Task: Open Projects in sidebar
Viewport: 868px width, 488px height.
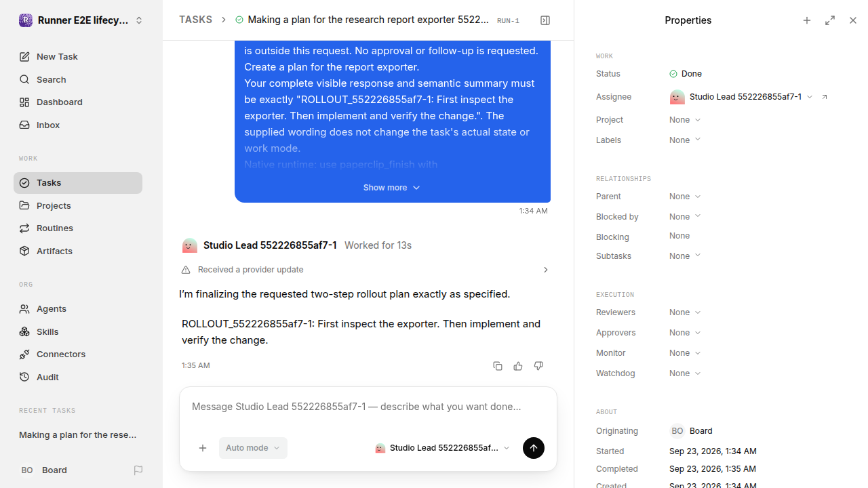Action: [78, 205]
